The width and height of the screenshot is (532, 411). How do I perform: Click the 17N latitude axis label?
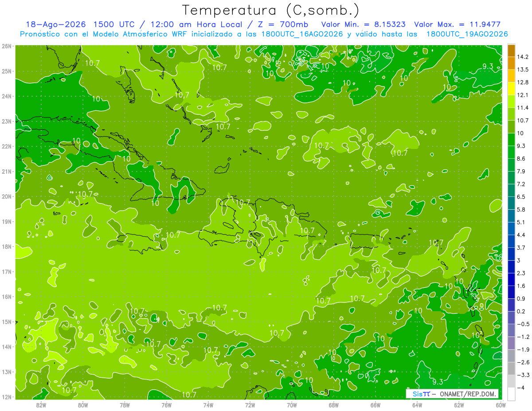[x=7, y=271]
